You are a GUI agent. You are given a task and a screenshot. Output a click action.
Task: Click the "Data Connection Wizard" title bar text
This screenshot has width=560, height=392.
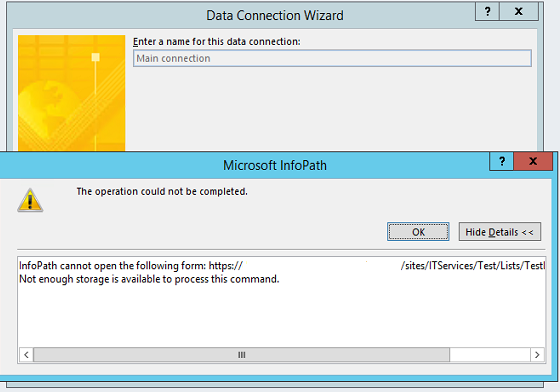tap(275, 15)
